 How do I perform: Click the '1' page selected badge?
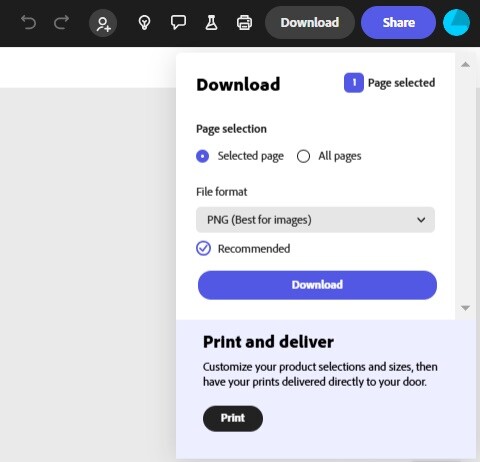(x=354, y=83)
